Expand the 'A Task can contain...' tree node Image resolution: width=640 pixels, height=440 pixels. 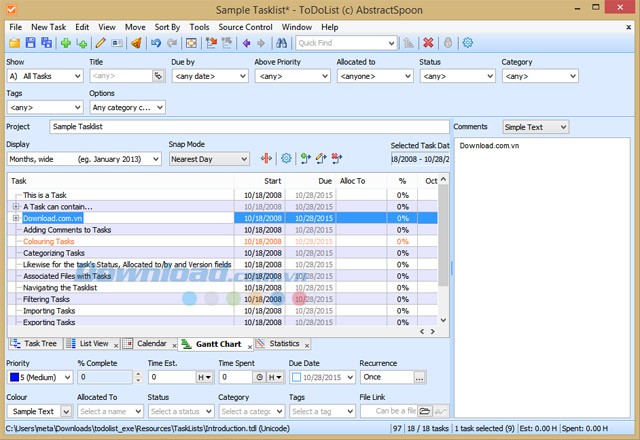[16, 206]
